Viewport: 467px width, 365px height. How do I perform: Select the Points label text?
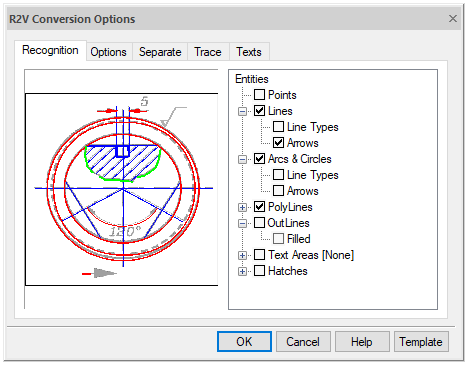[282, 95]
